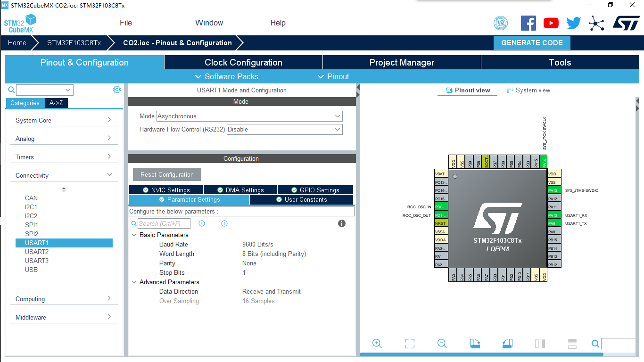Click the GENERATE CODE button
This screenshot has width=644, height=362.
pos(532,42)
